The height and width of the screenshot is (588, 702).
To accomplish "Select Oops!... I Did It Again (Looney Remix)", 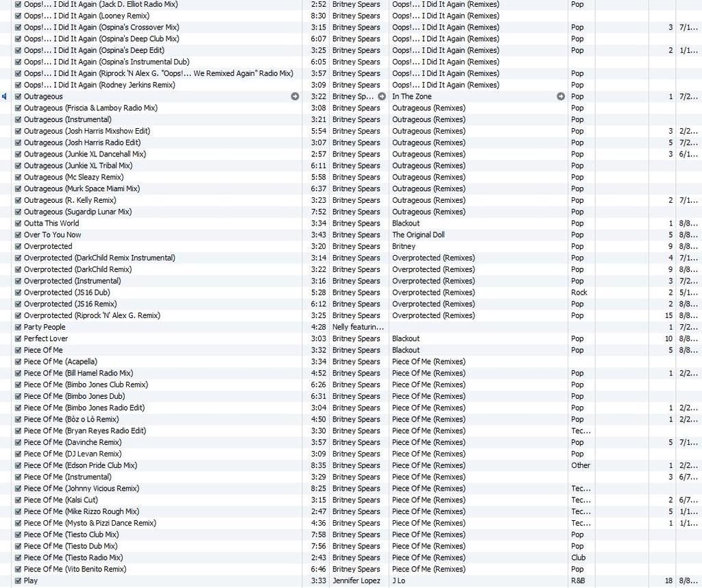I will pyautogui.click(x=86, y=16).
